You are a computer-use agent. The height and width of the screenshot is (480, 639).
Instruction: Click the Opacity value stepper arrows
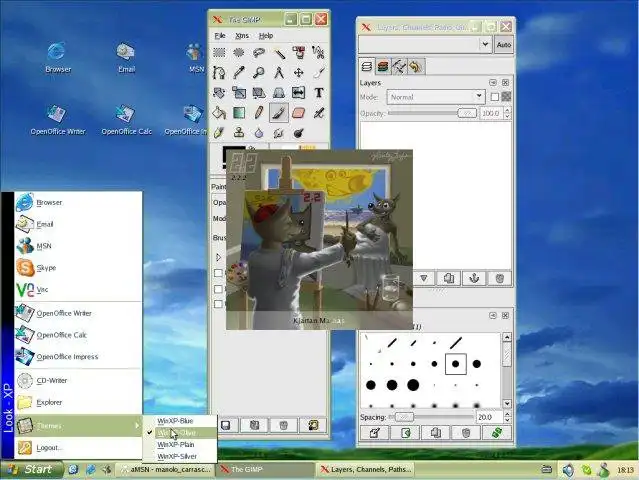pos(507,113)
